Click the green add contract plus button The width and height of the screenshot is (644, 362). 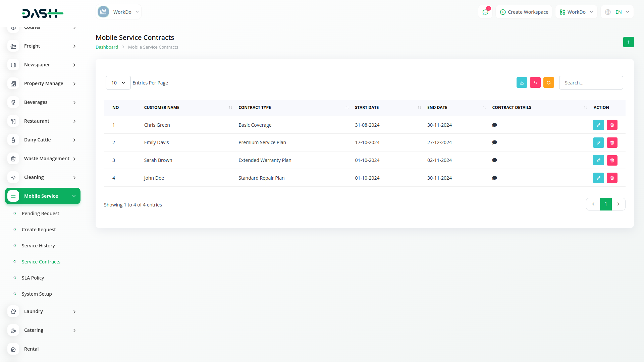click(628, 42)
